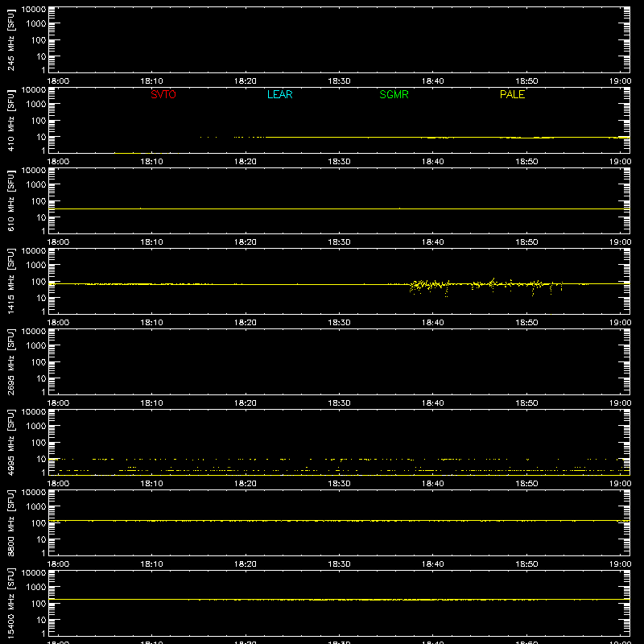Click the 4995 MHz [SFU] axis title
Screen dimensions: 644x644
click(11, 443)
